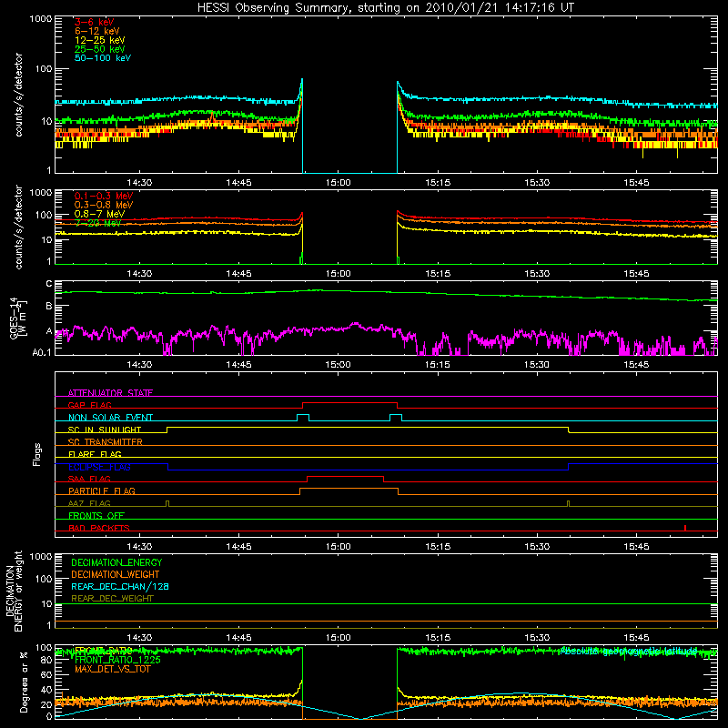Click the A0.1 flux level label
Screen dimensions: 728x728
tap(42, 352)
